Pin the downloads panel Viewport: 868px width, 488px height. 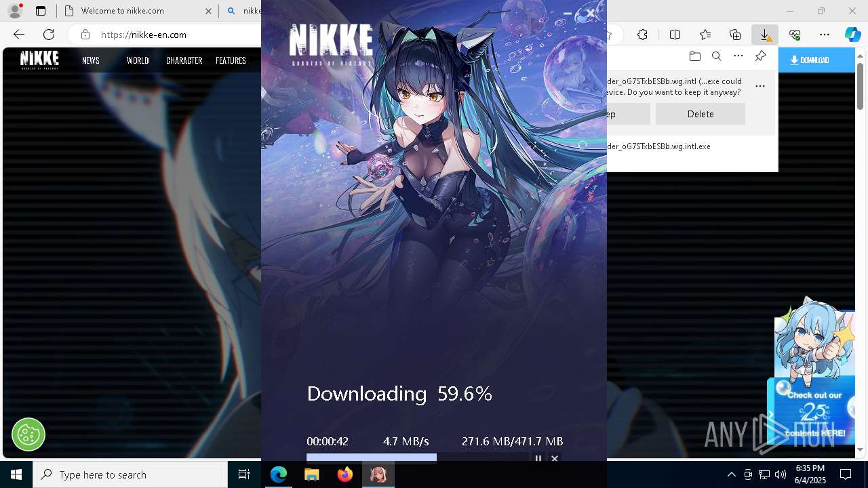761,56
